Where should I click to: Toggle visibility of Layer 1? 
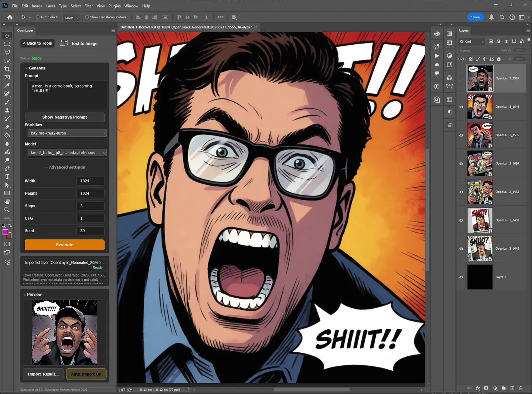[x=461, y=277]
